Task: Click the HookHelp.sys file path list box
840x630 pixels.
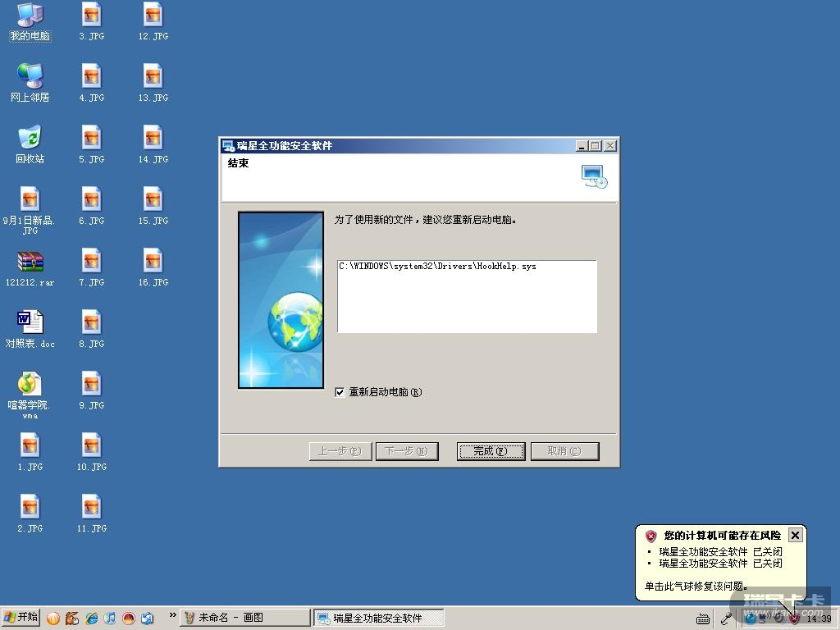Action: [x=467, y=296]
